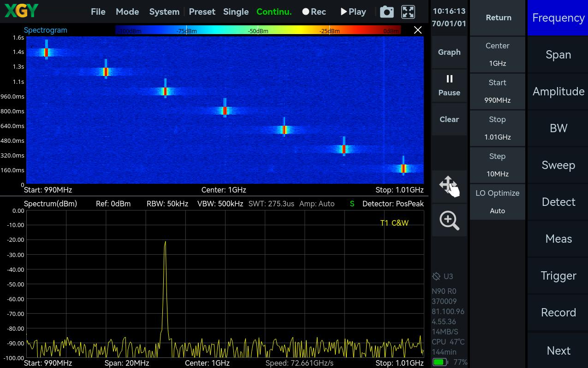Toggle fullscreen with the expand icon
588x368 pixels.
(x=408, y=12)
